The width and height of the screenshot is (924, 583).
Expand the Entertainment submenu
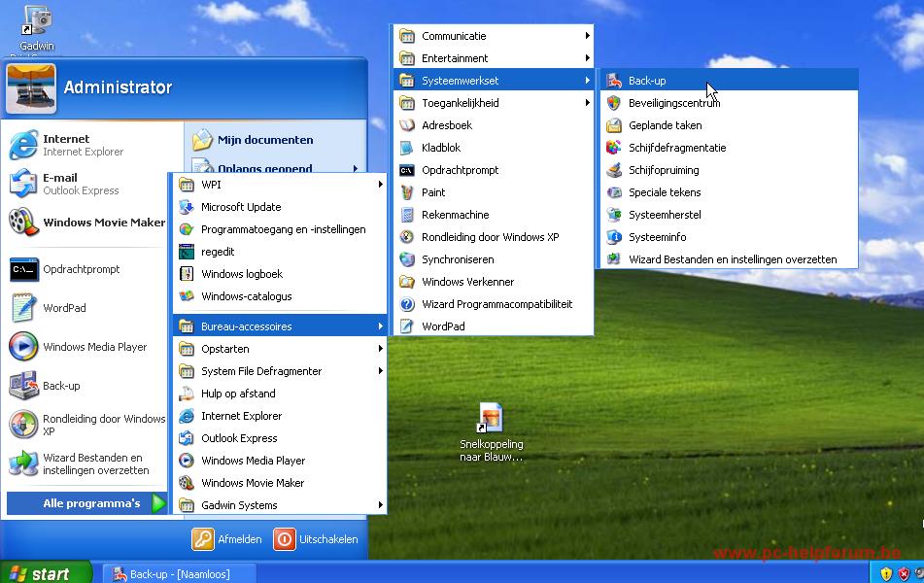tap(494, 58)
